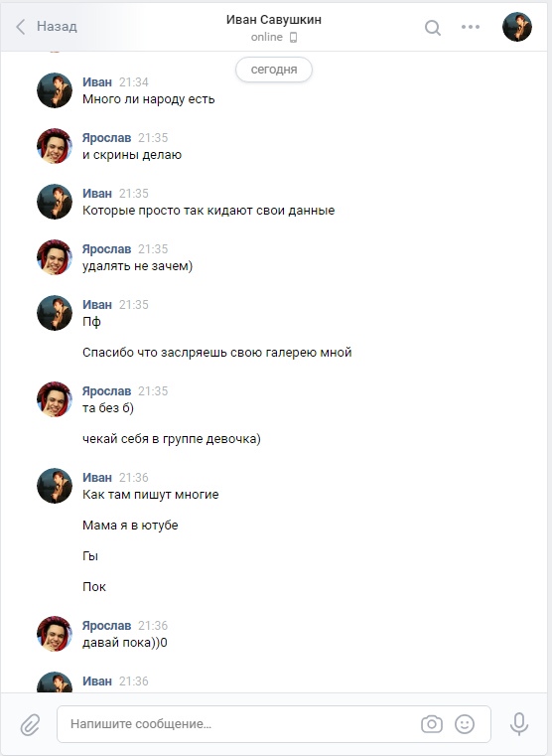The height and width of the screenshot is (756, 552).
Task: Click the header profile avatar
Action: click(517, 27)
